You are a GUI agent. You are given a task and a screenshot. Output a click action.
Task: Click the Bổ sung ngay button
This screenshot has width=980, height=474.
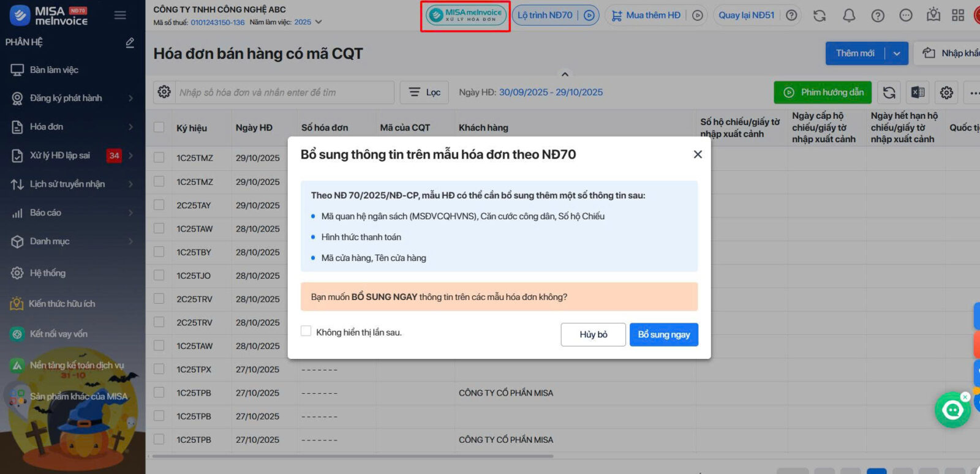(x=663, y=334)
